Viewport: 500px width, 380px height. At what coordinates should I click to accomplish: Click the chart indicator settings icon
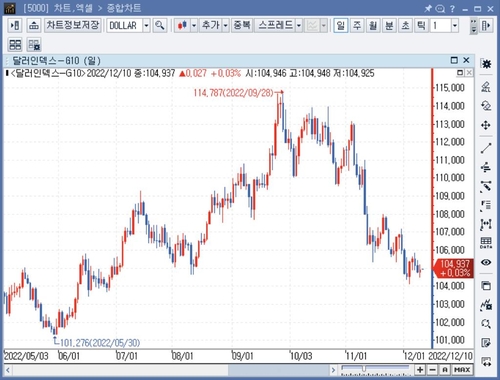(486, 305)
